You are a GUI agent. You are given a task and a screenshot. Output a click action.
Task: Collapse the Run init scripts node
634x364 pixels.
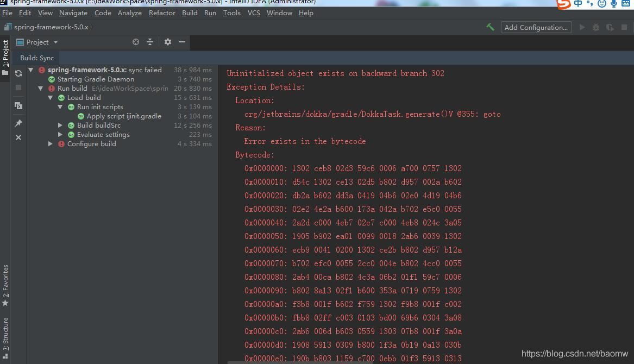coord(60,107)
